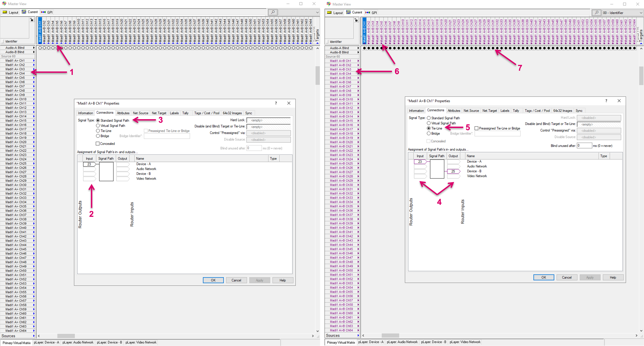This screenshot has height=346, width=644.
Task: Click the magnifier search button showing '00 - Identifier'
Action: click(x=596, y=12)
